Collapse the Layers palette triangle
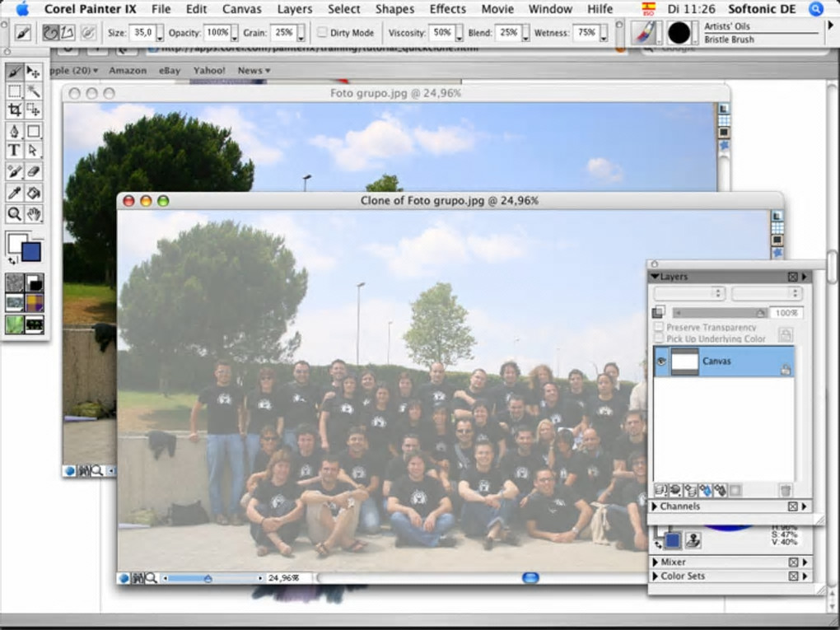Viewport: 840px width, 630px height. tap(655, 277)
